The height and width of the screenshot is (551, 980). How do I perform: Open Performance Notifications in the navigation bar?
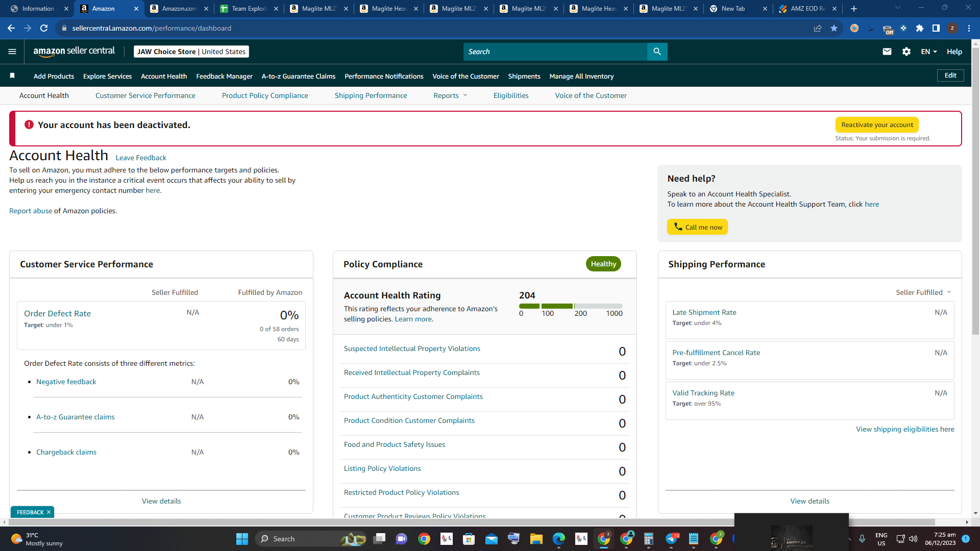[x=384, y=76]
